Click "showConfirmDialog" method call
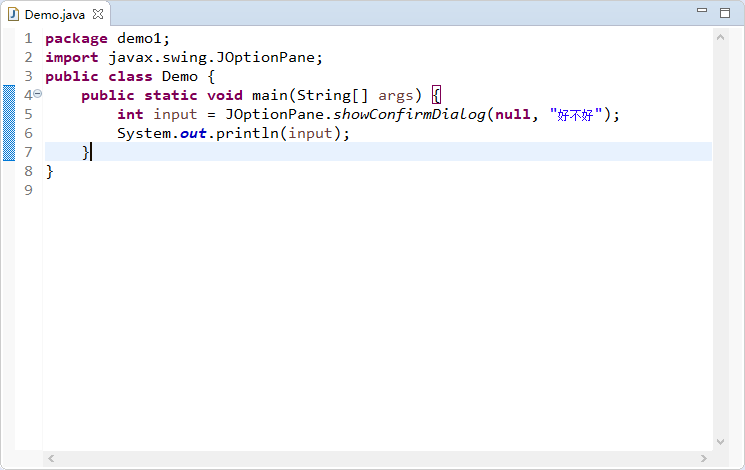The width and height of the screenshot is (745, 470). pyautogui.click(x=409, y=115)
